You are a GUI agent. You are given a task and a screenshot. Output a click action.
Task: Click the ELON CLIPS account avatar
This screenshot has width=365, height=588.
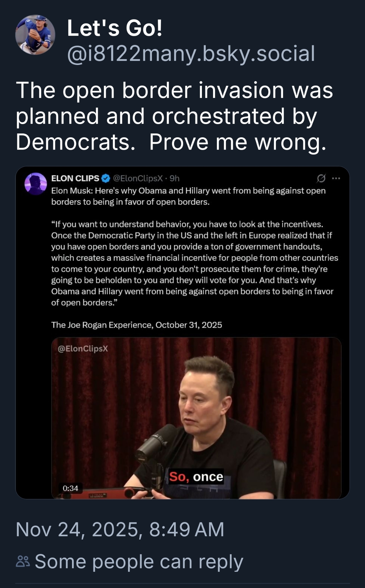[36, 184]
